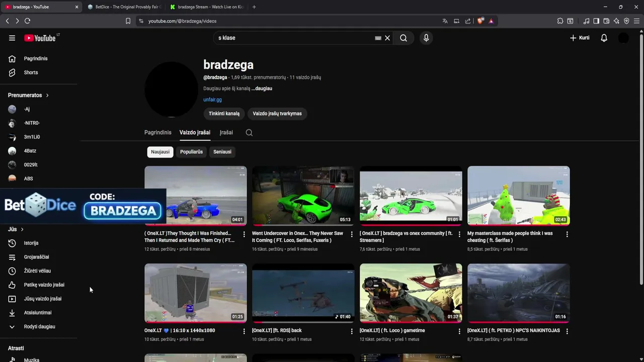Open the Brave Rewards triangle icon

[491, 21]
